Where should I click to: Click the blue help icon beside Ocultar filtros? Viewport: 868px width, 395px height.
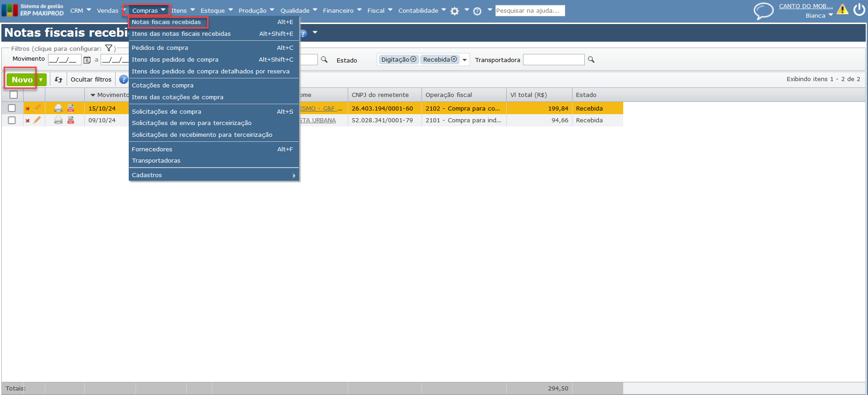123,80
